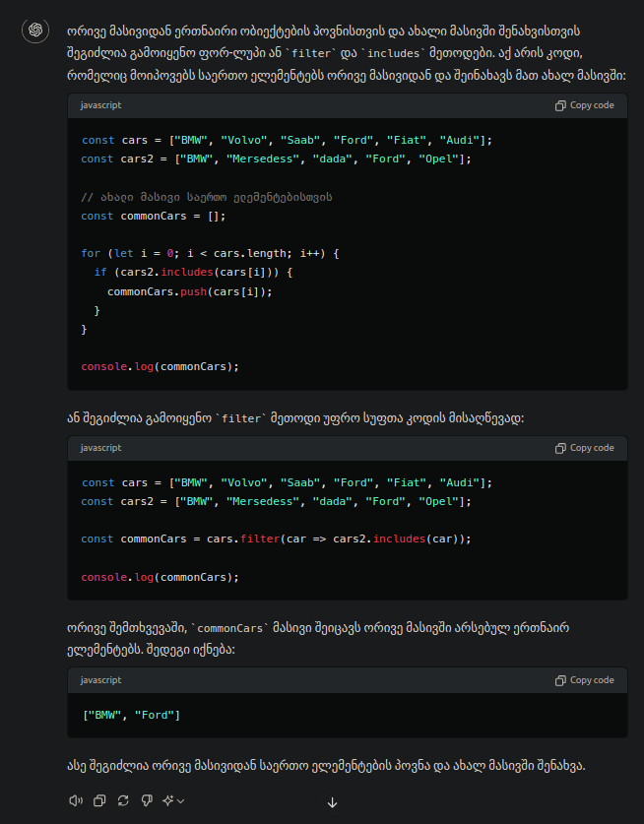Click the Georgian comment line in the first code block
This screenshot has height=824, width=644.
[207, 198]
